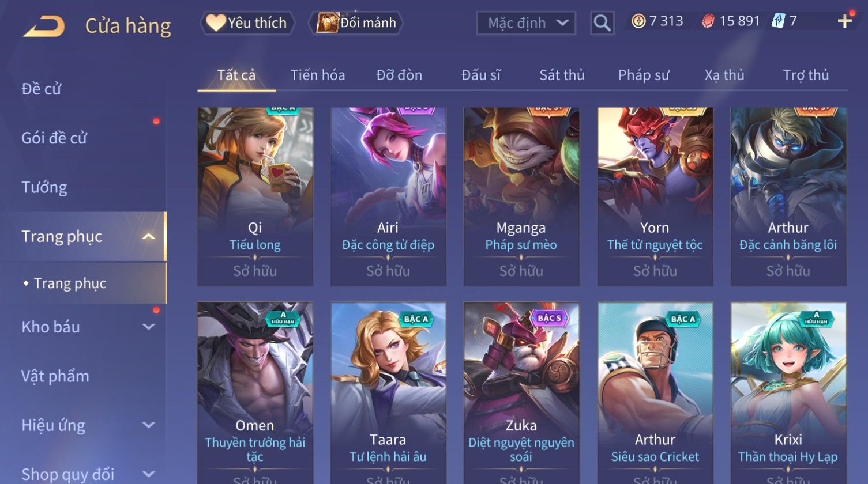Select the Krixi Thần thoại Hy Lạp skin
The height and width of the screenshot is (484, 868).
(788, 393)
